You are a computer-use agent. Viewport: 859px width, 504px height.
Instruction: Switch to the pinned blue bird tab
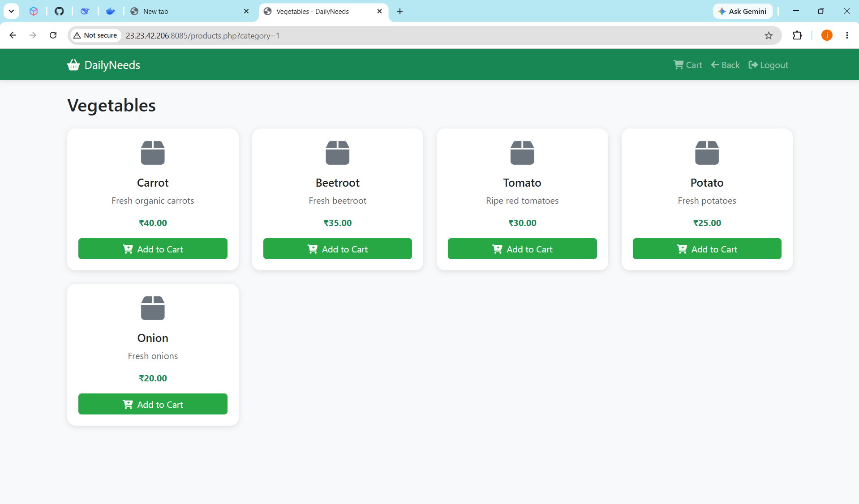pyautogui.click(x=85, y=11)
